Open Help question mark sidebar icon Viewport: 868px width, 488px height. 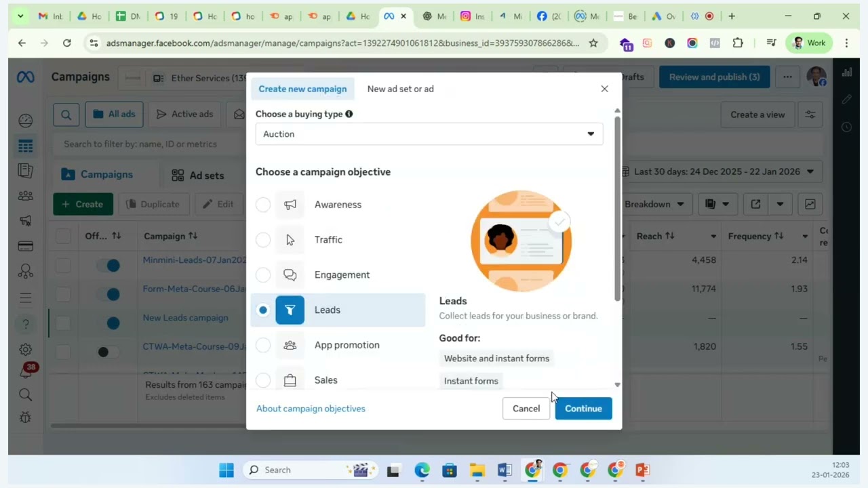coord(26,325)
